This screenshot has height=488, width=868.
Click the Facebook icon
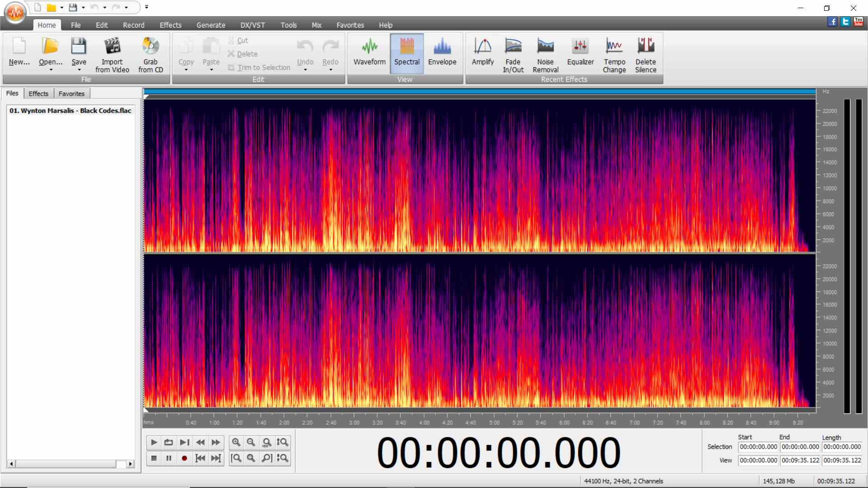click(832, 21)
